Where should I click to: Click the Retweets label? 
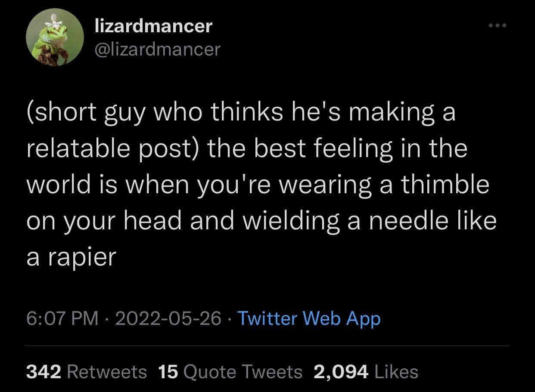click(107, 372)
